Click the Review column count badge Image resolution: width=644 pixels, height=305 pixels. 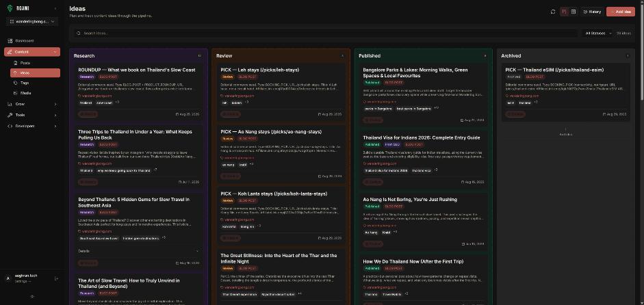[342, 56]
